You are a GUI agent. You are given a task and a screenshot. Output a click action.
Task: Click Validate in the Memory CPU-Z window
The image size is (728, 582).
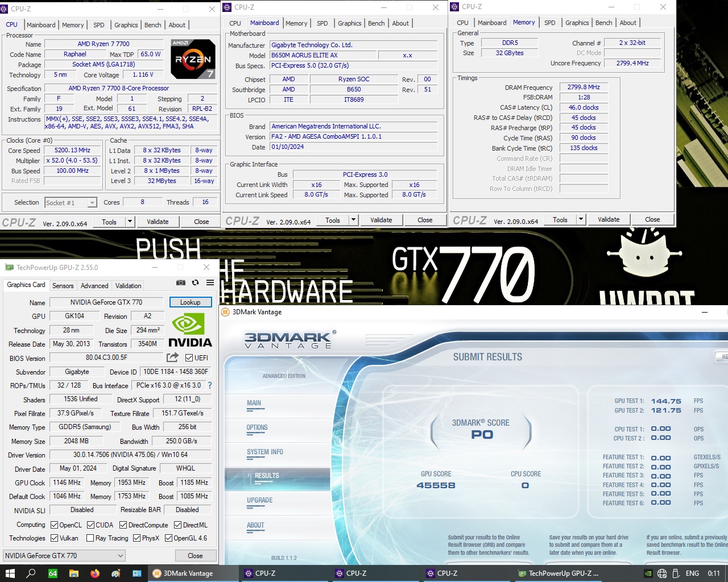tap(609, 219)
